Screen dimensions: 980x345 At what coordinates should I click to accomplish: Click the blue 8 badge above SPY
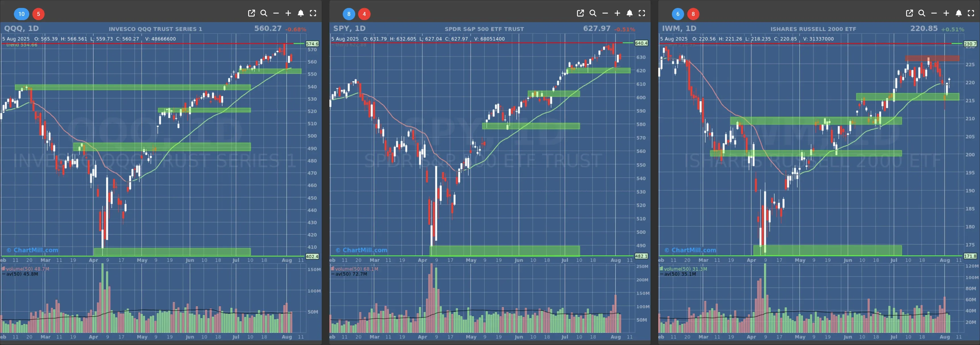pos(349,14)
